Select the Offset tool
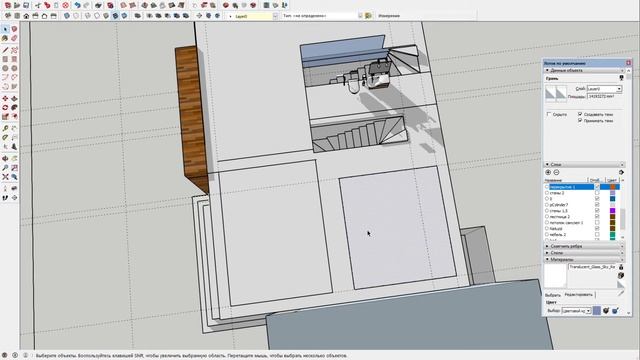The height and width of the screenshot is (360, 640). click(x=14, y=116)
